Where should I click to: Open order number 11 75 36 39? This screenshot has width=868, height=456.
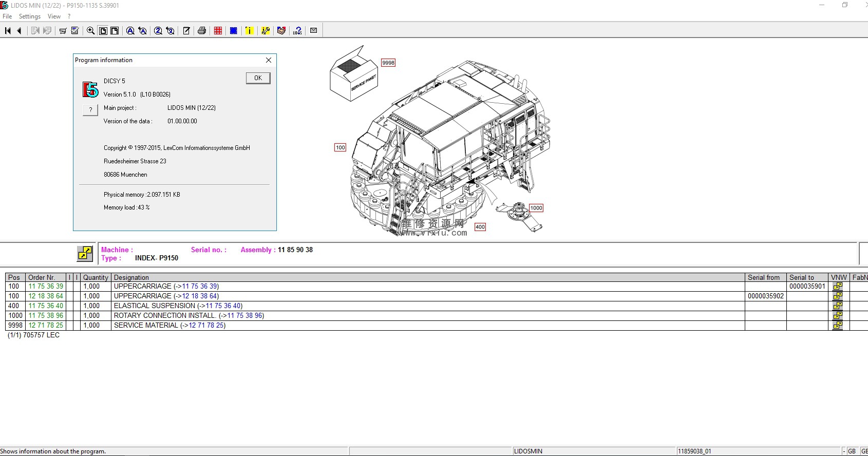[46, 287]
